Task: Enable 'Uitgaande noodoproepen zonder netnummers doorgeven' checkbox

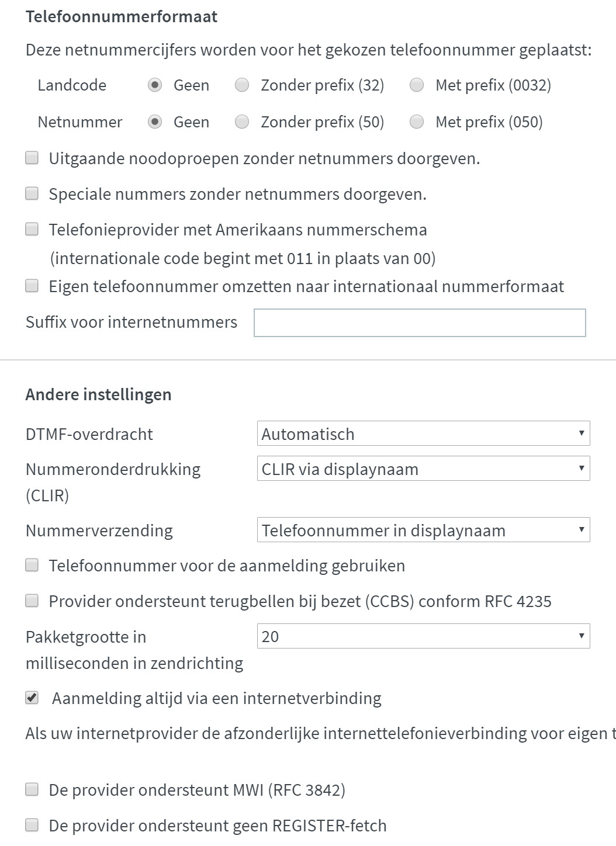Action: coord(32,158)
